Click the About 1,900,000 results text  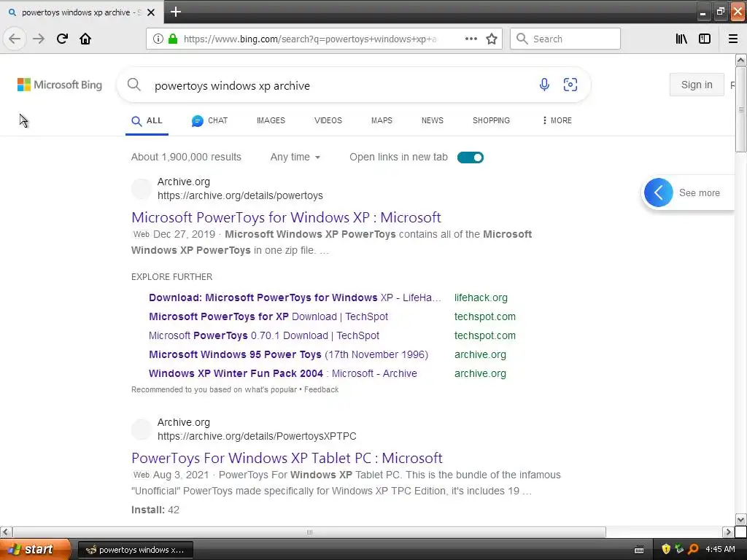[x=186, y=157]
